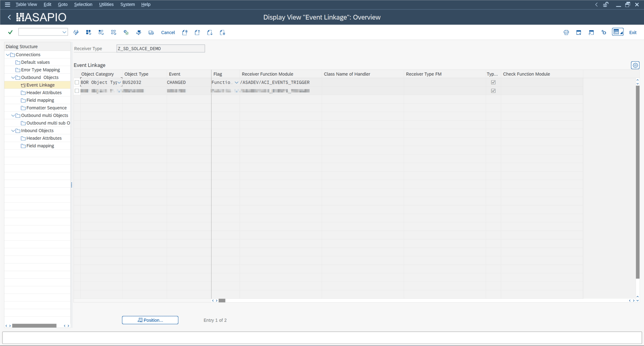Go to previous page icon

pos(197,32)
